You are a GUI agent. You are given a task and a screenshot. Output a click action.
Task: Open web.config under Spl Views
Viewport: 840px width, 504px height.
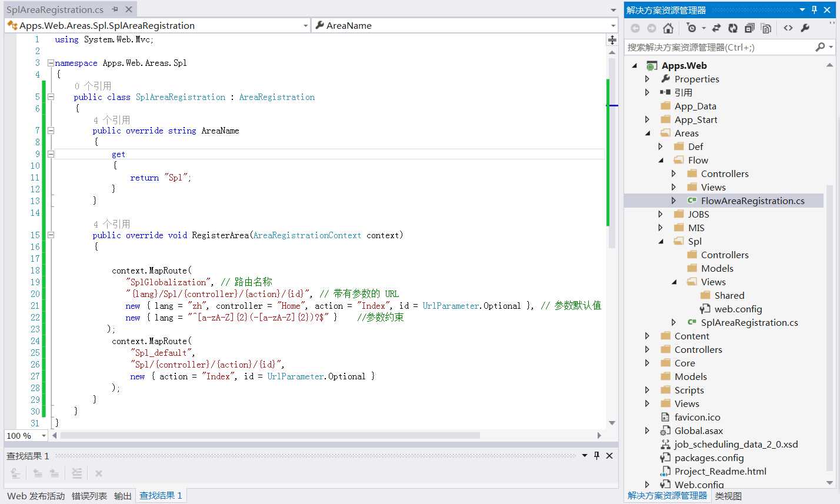(x=738, y=309)
